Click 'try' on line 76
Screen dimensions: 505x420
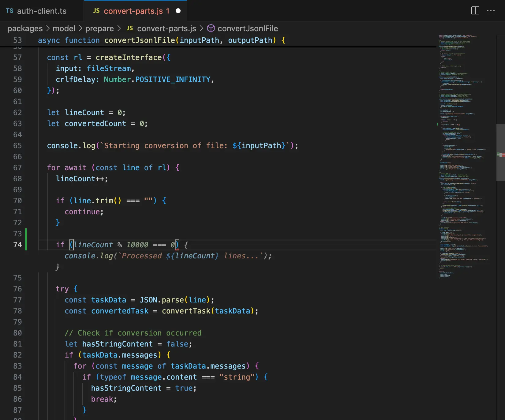click(x=62, y=289)
